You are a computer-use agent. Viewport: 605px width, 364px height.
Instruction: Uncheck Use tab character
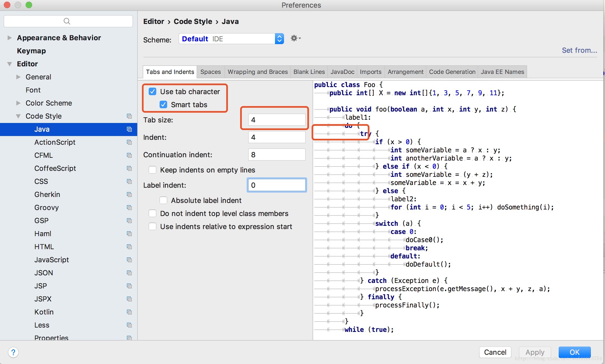pyautogui.click(x=152, y=92)
